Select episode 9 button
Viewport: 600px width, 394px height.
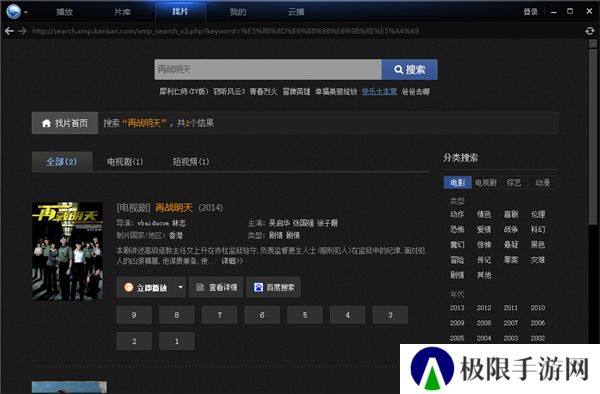[134, 315]
